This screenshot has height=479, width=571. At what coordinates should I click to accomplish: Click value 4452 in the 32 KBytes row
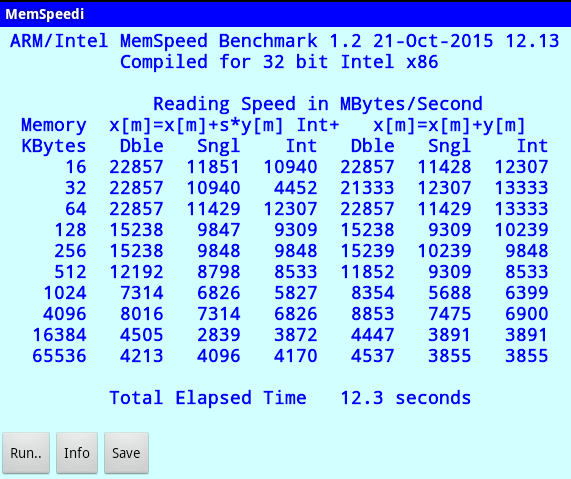(295, 188)
